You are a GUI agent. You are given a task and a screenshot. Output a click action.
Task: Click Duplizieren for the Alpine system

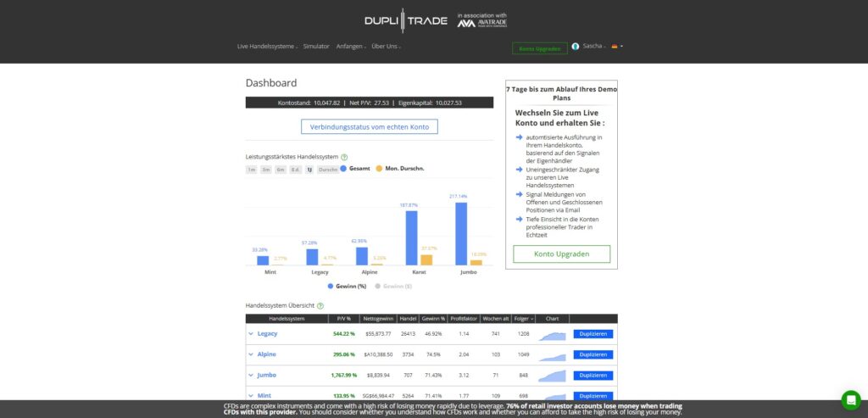(x=593, y=354)
